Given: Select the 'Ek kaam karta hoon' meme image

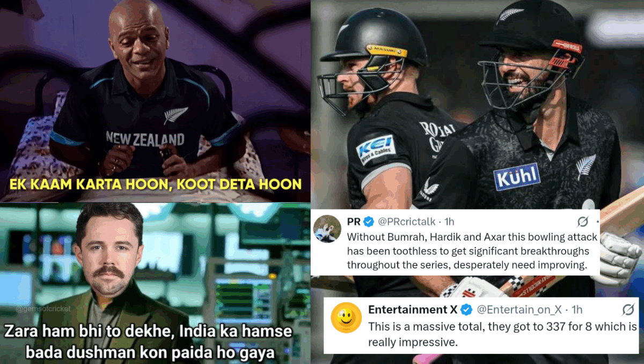Looking at the screenshot, I should (x=155, y=101).
